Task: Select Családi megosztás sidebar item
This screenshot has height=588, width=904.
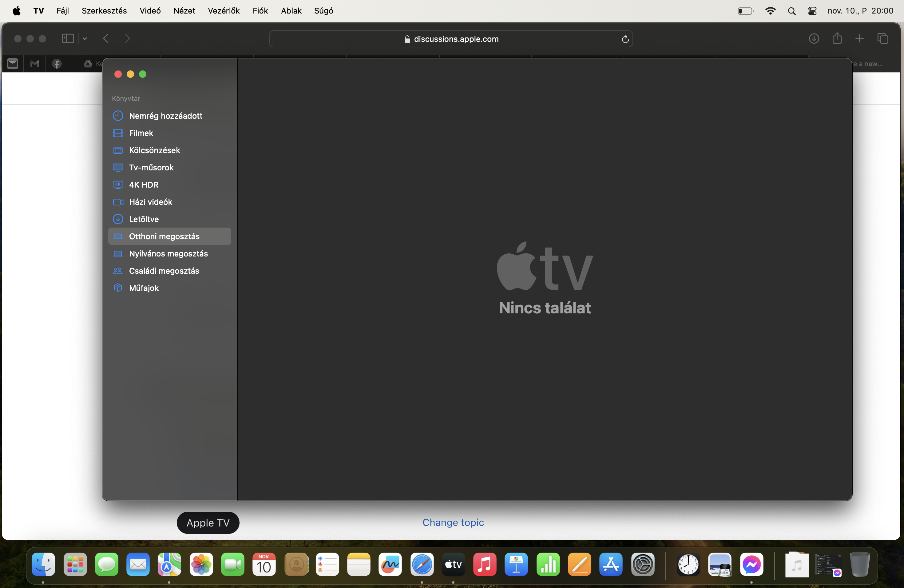Action: tap(164, 271)
